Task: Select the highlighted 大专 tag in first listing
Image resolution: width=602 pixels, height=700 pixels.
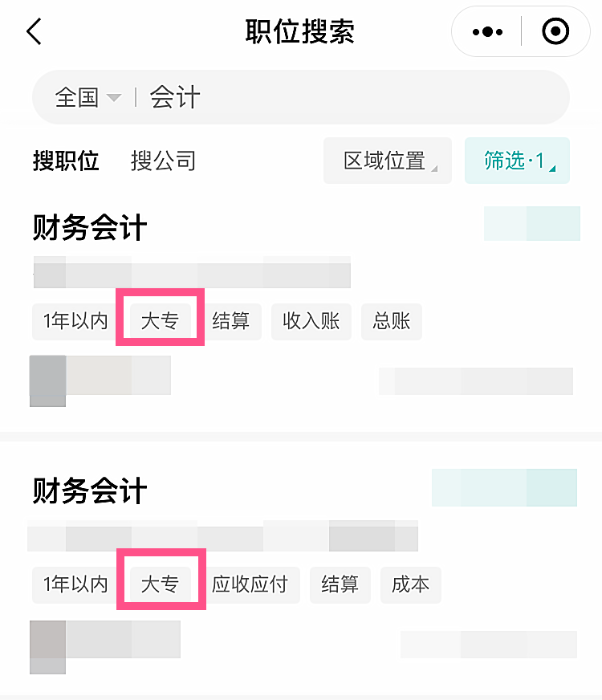Action: pos(159,321)
